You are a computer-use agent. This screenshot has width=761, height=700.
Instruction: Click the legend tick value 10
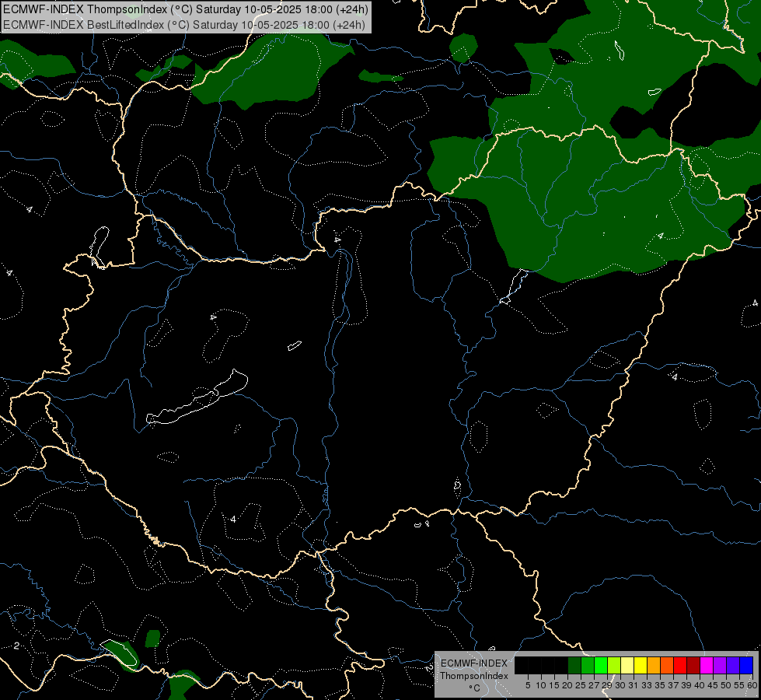[x=541, y=685]
